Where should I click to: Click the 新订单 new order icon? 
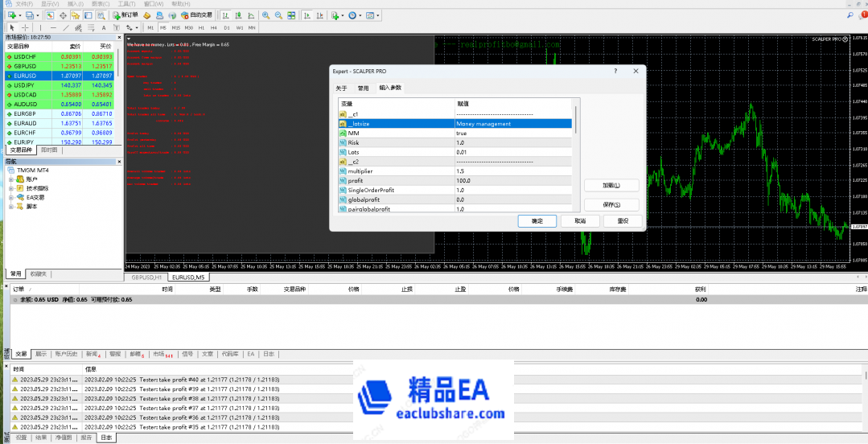126,15
